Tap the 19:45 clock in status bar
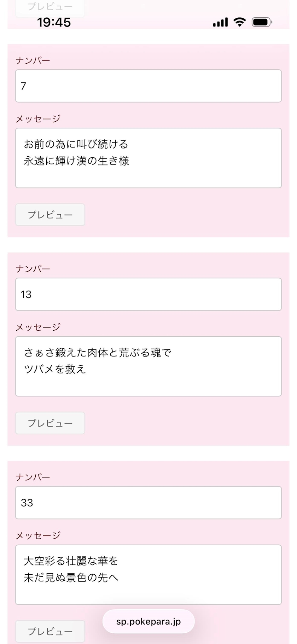297x644 pixels. pos(54,22)
